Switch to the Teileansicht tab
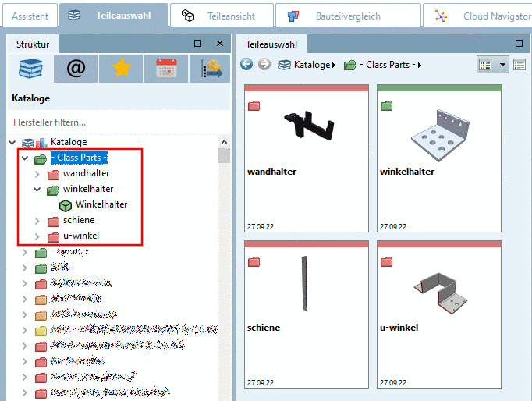This screenshot has height=401, width=532. coord(222,16)
